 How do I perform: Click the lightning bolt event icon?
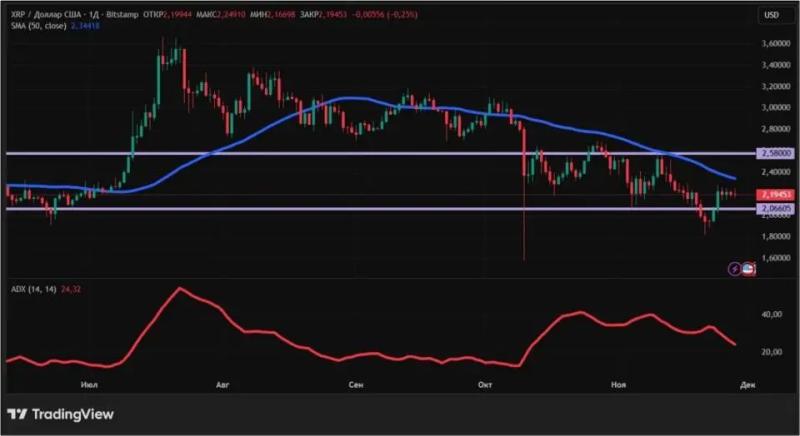click(736, 269)
